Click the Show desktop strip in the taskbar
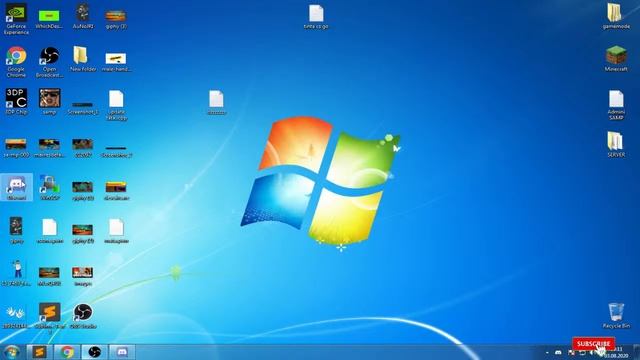Image resolution: width=640 pixels, height=360 pixels. point(636,352)
